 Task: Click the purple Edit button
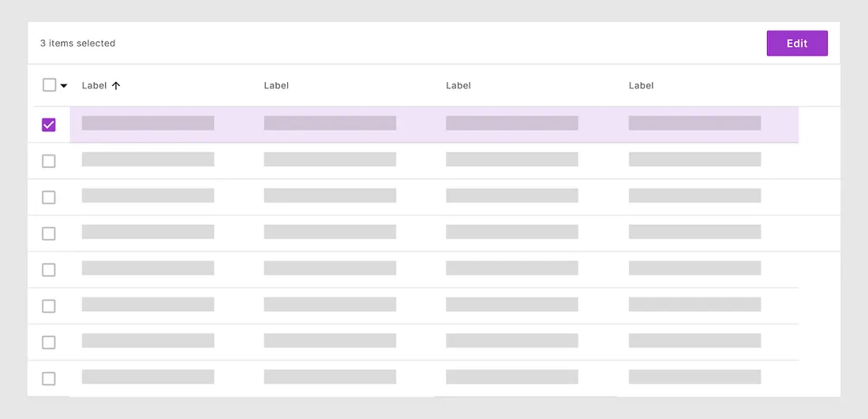[797, 43]
